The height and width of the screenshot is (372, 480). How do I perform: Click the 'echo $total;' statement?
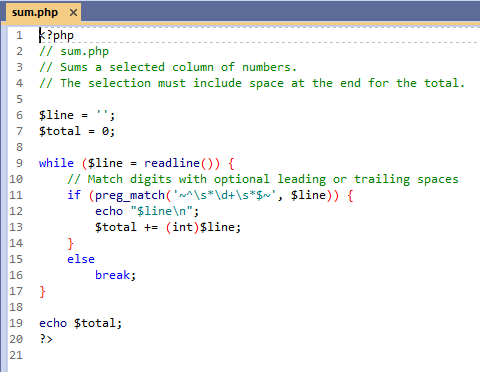[81, 323]
